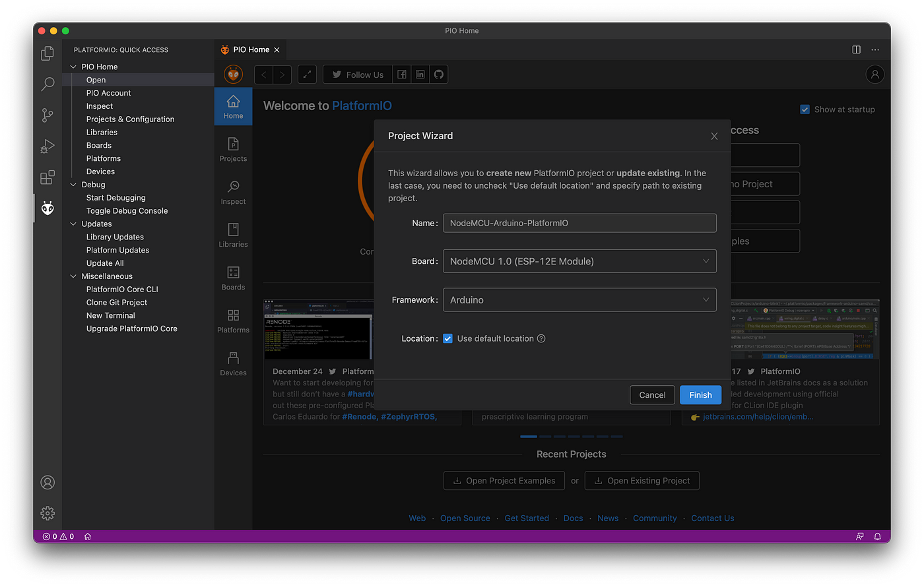Click errors and warnings count in status bar
The width and height of the screenshot is (924, 587).
click(58, 536)
